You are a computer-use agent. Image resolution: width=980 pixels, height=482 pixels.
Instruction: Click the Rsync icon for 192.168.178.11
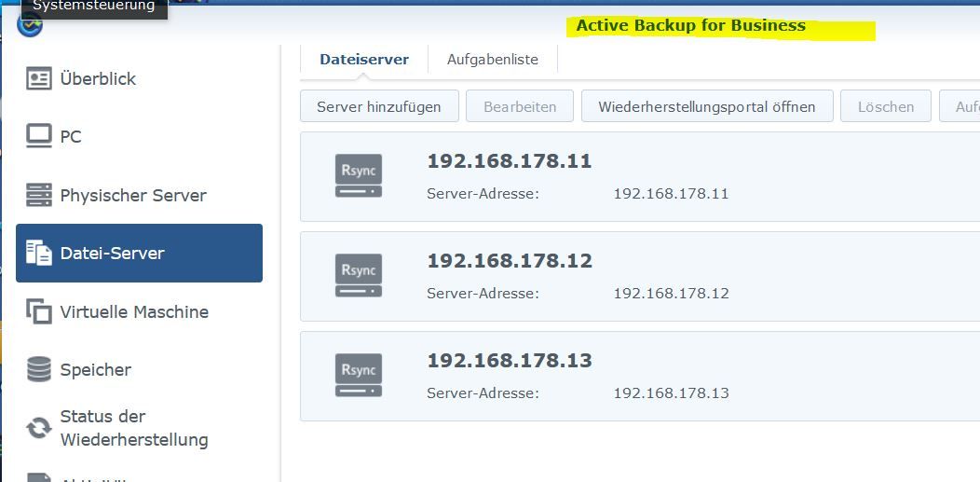pos(358,175)
